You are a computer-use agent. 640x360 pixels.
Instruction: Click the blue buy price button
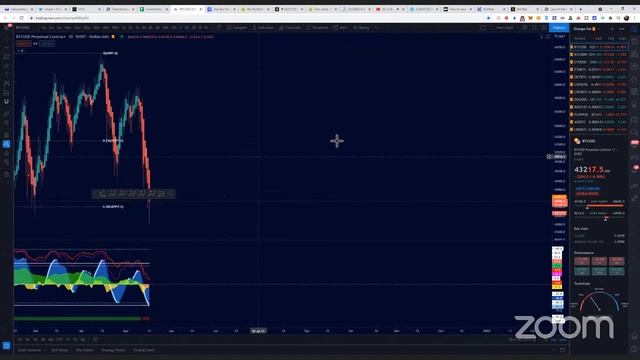tap(47, 44)
